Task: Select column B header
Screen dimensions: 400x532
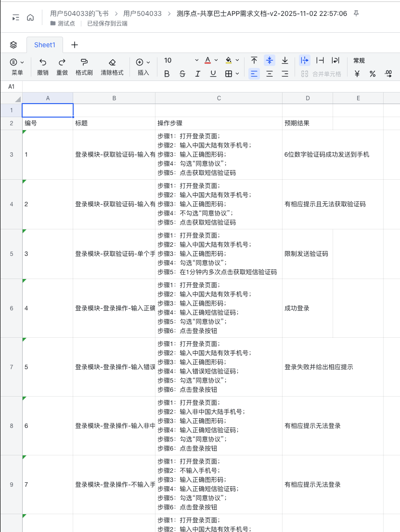Action: pyautogui.click(x=114, y=98)
